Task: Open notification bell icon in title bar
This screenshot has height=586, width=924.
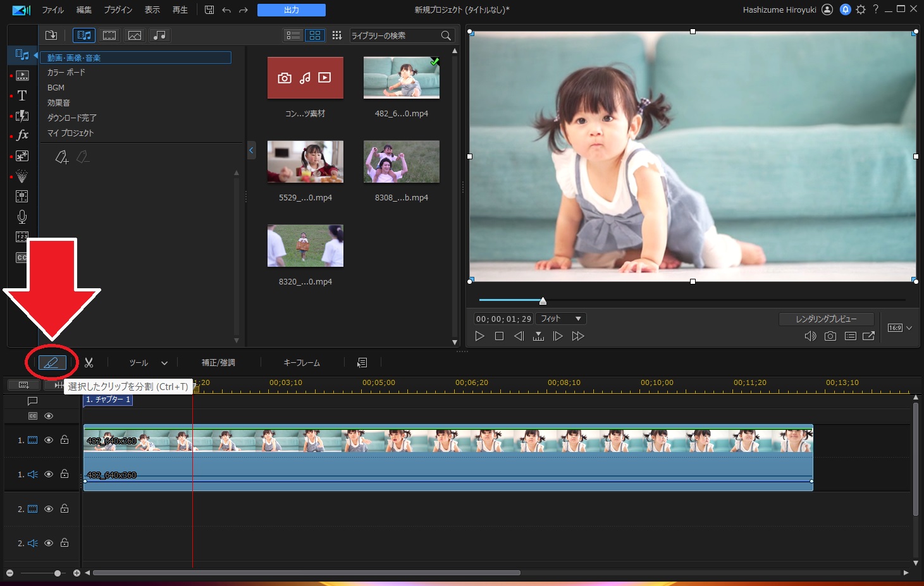Action: point(846,9)
